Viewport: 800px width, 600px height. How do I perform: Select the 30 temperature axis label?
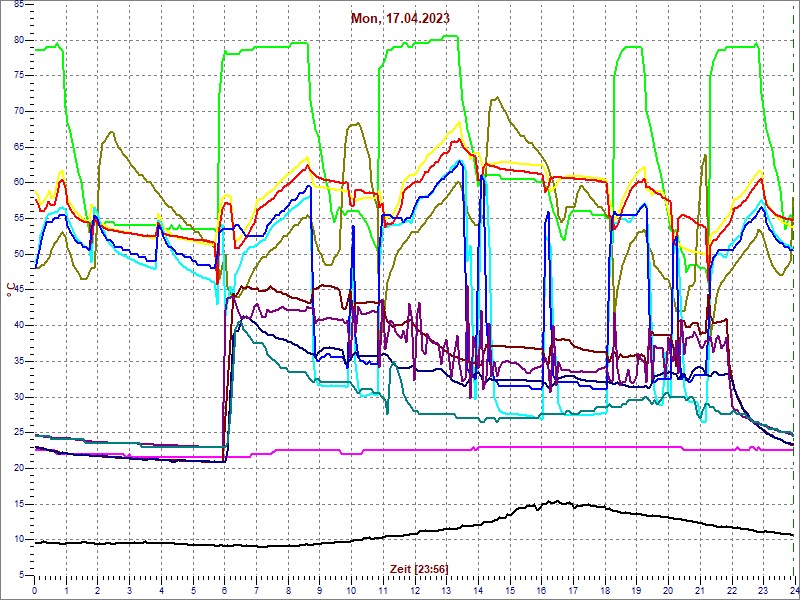(18, 397)
